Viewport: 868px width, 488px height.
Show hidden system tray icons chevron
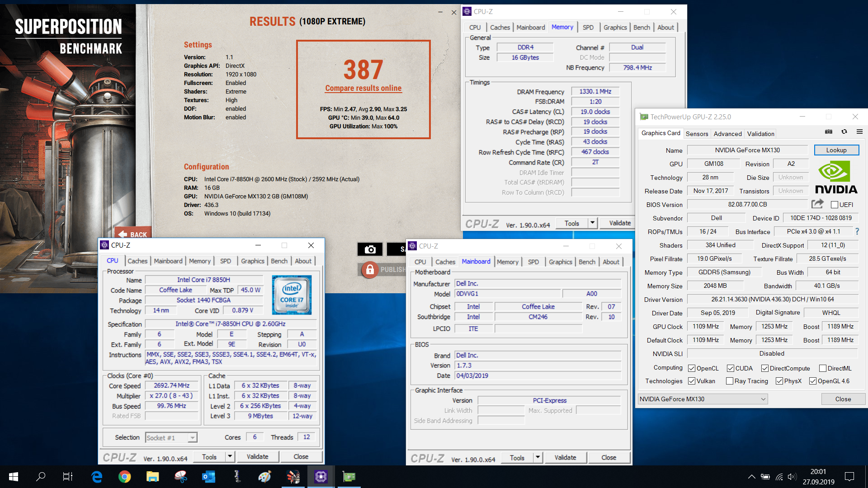coord(751,477)
